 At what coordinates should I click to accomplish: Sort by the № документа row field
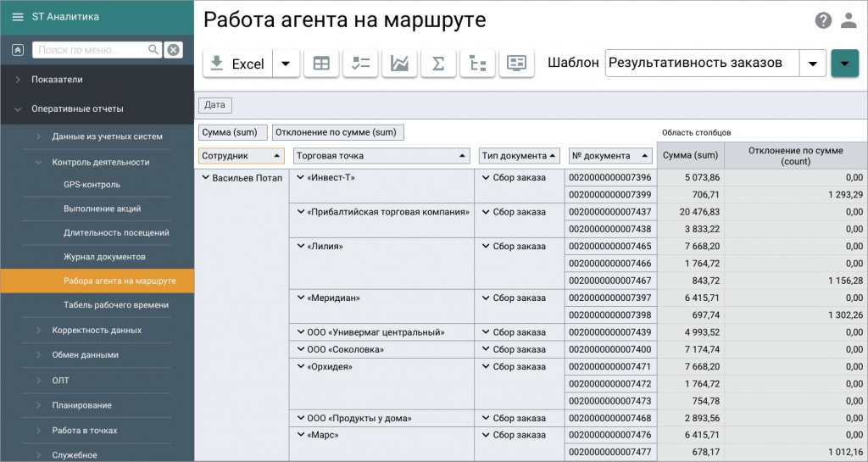[x=610, y=156]
